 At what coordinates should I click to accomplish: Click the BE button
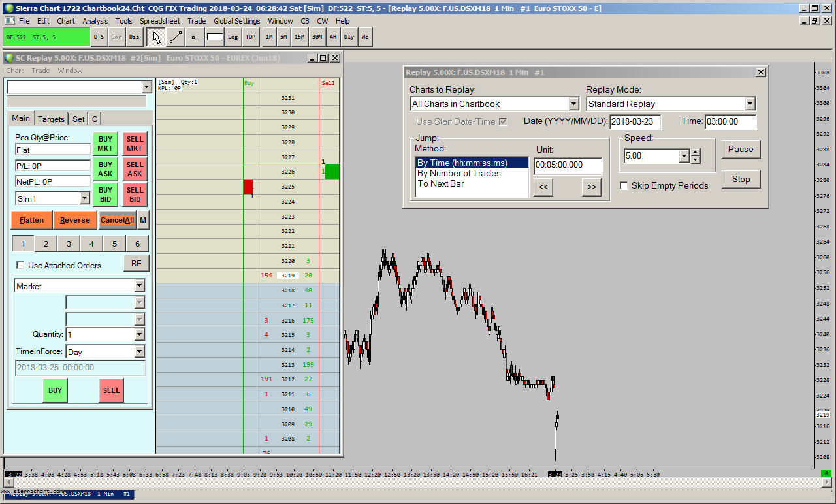[137, 263]
